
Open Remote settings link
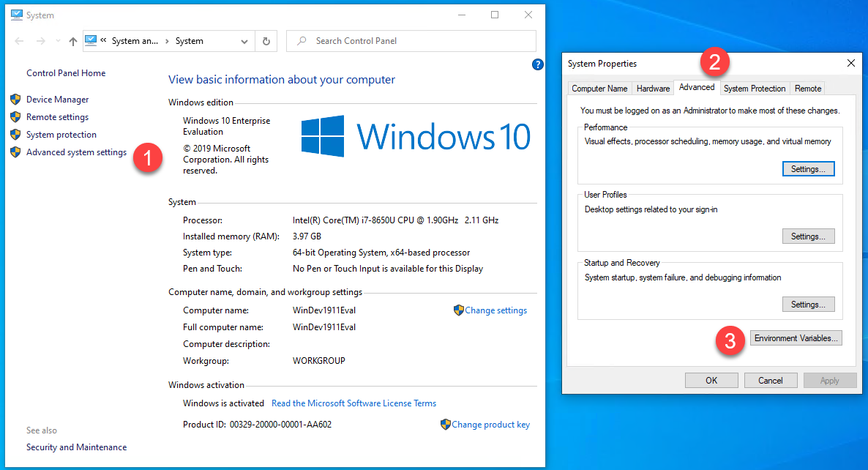coord(58,117)
